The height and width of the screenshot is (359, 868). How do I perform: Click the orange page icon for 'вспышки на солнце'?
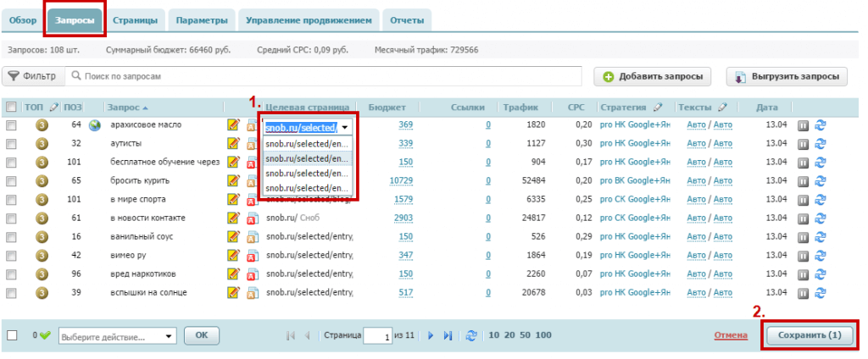(252, 293)
